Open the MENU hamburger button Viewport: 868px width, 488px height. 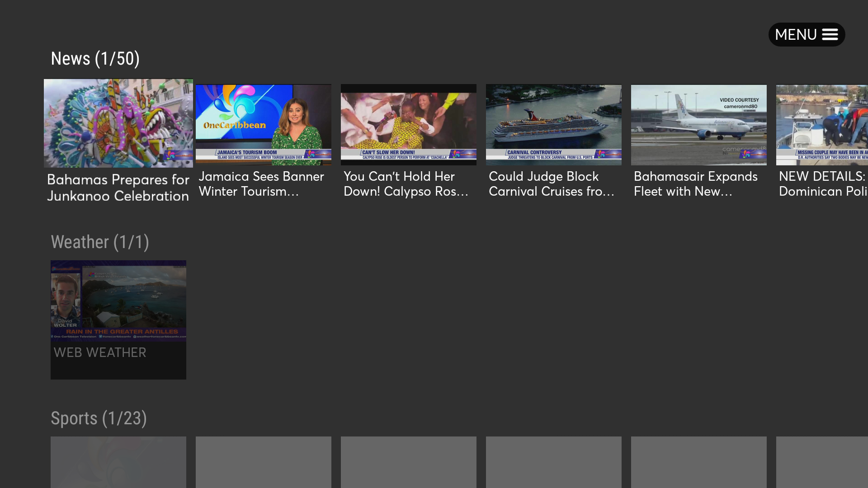[x=807, y=34]
